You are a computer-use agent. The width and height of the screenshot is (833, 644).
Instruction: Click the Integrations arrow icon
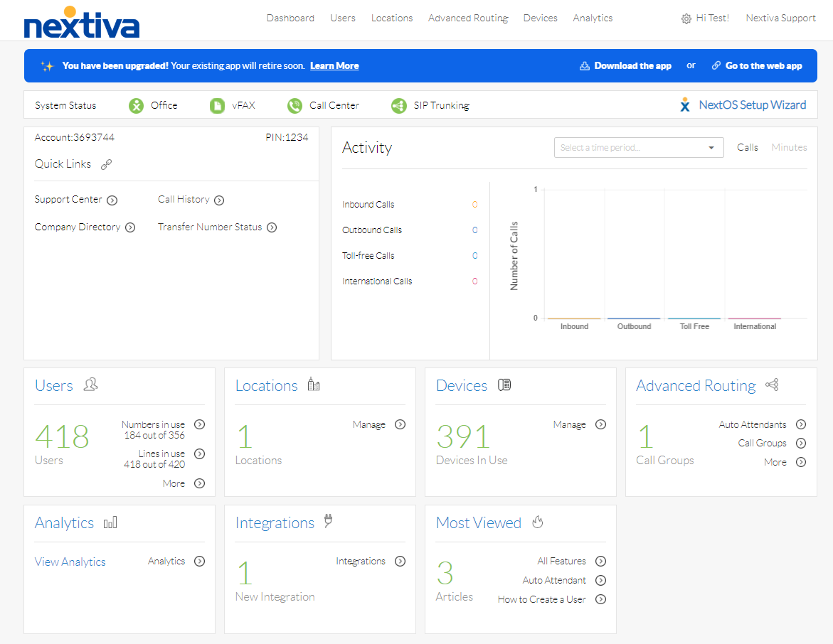click(400, 561)
